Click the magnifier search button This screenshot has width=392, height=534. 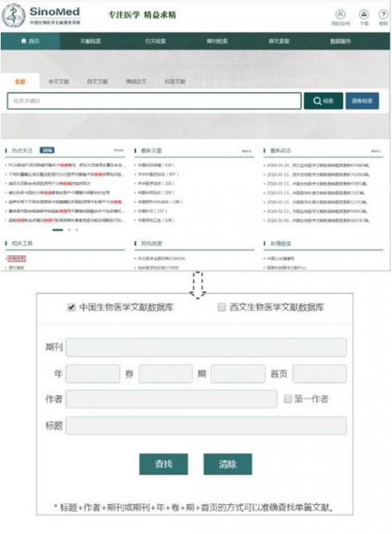pyautogui.click(x=323, y=101)
